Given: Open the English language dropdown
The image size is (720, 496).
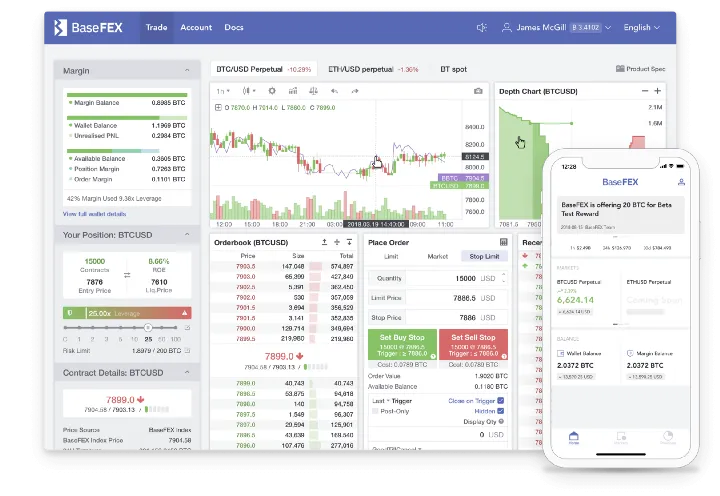Looking at the screenshot, I should (641, 28).
